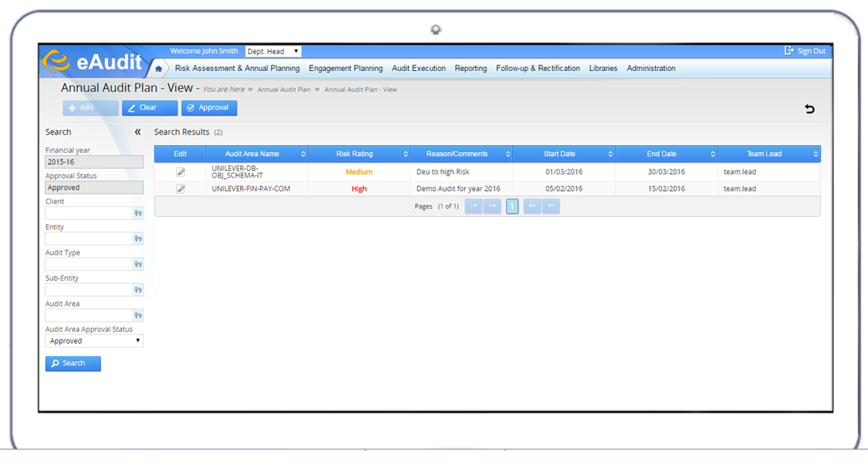Open the Dept. Head role dropdown
868x473 pixels.
[273, 51]
